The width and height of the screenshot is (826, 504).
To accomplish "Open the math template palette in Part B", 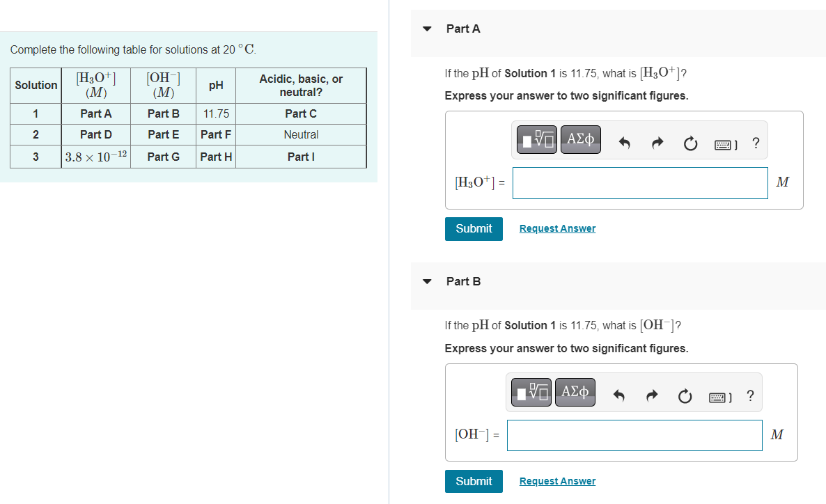I will pyautogui.click(x=531, y=392).
